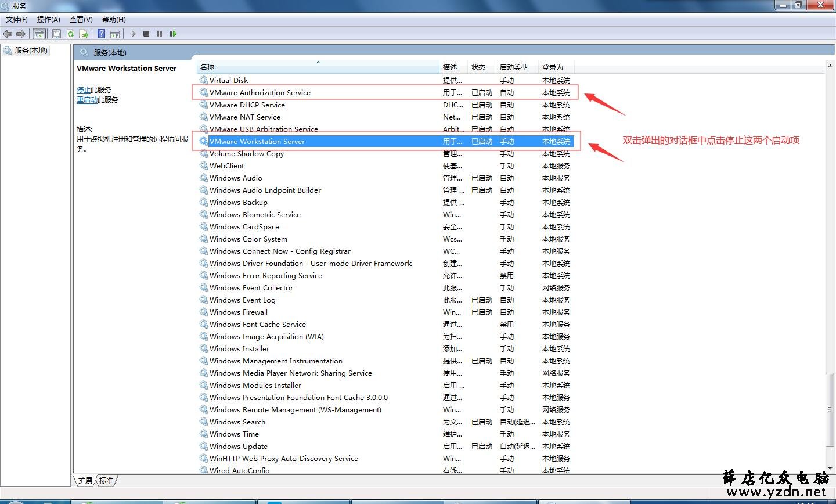Select Windows Media Player Network Sharing Service

coord(291,373)
